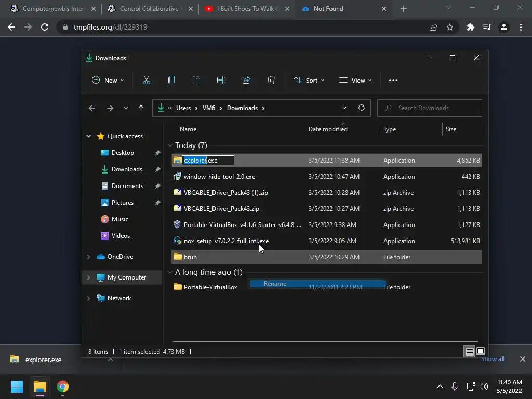Viewport: 532px width, 399px height.
Task: Click VM6 in breadcrumb path
Action: [209, 108]
